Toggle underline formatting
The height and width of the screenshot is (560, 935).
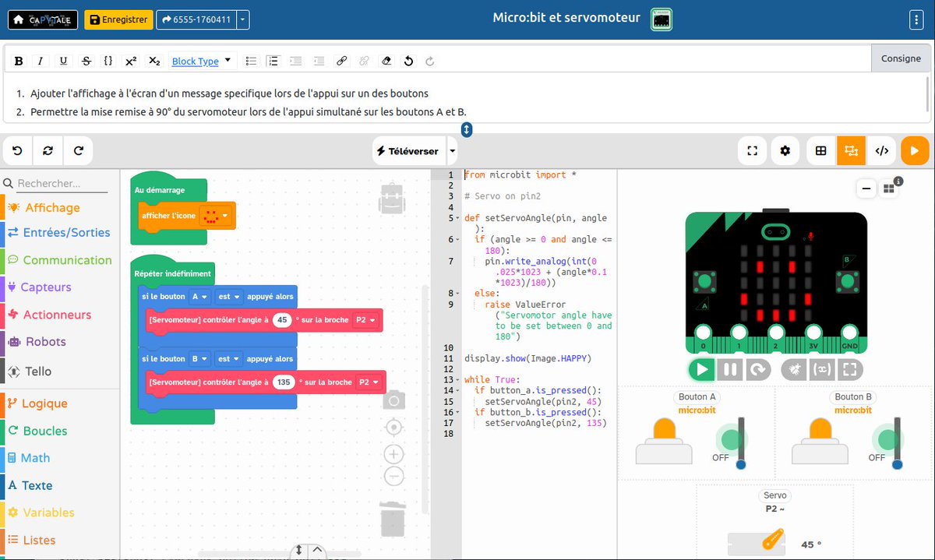tap(63, 61)
